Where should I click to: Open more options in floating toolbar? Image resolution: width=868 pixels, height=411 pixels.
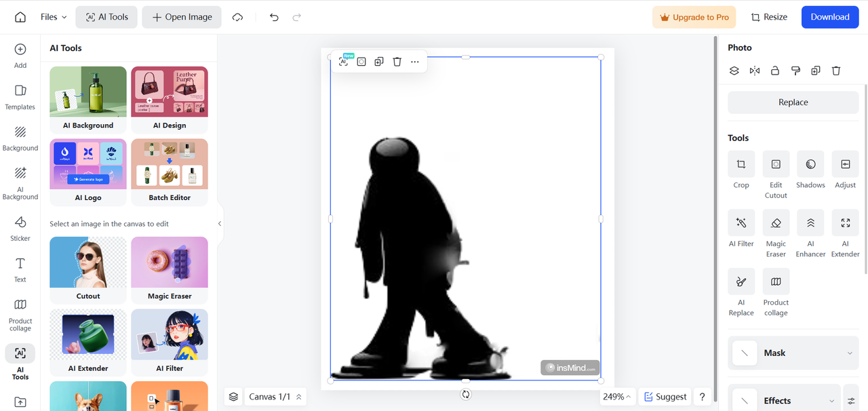point(415,62)
